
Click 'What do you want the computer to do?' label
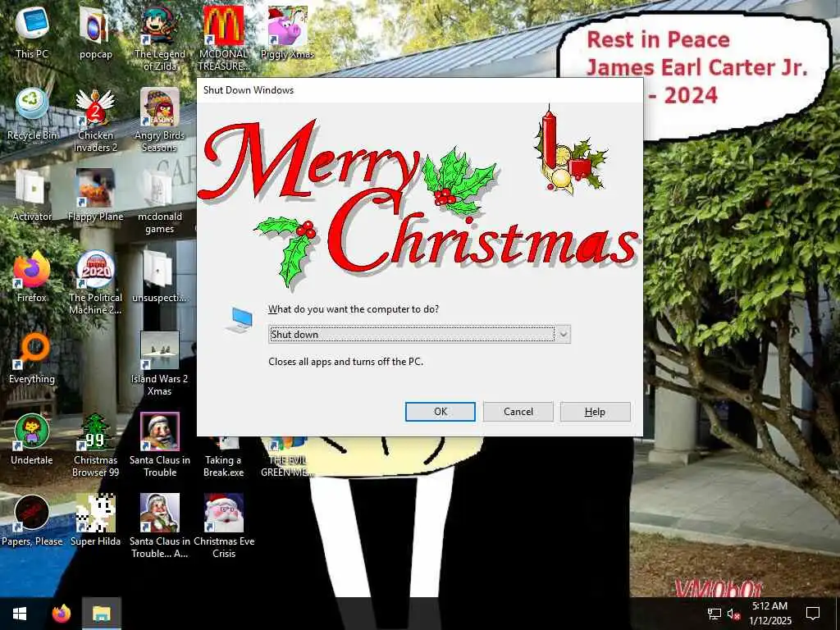(354, 309)
